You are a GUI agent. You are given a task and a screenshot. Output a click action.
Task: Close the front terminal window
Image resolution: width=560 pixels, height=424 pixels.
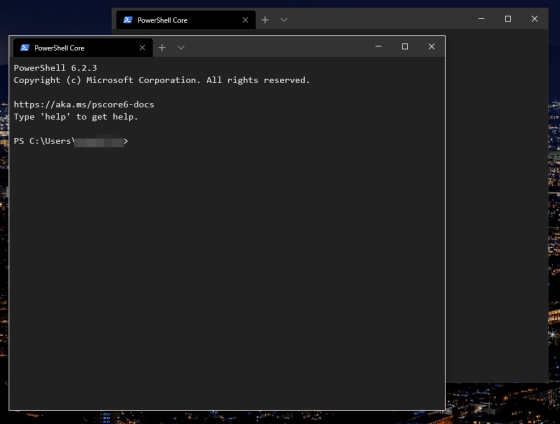pos(431,46)
